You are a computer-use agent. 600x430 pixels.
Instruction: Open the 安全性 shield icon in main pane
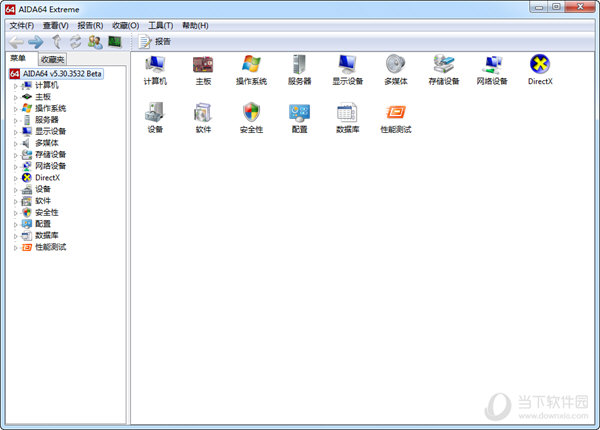coord(251,118)
